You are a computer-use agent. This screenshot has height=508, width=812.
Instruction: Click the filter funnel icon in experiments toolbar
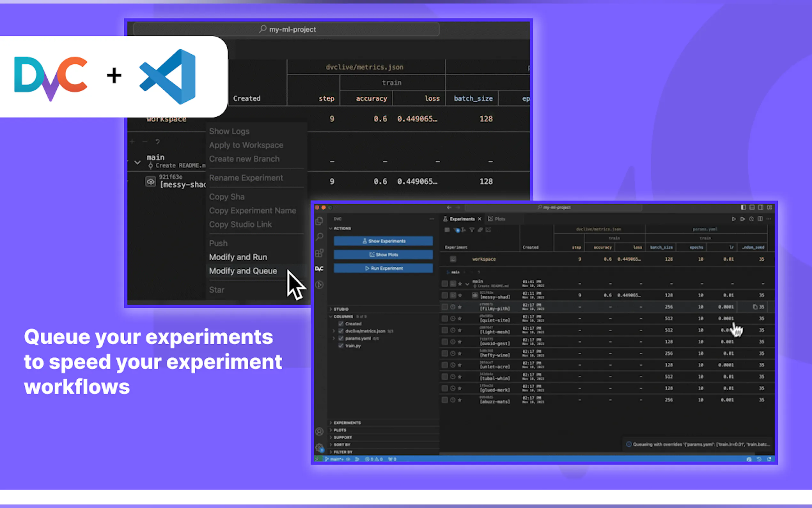tap(472, 230)
